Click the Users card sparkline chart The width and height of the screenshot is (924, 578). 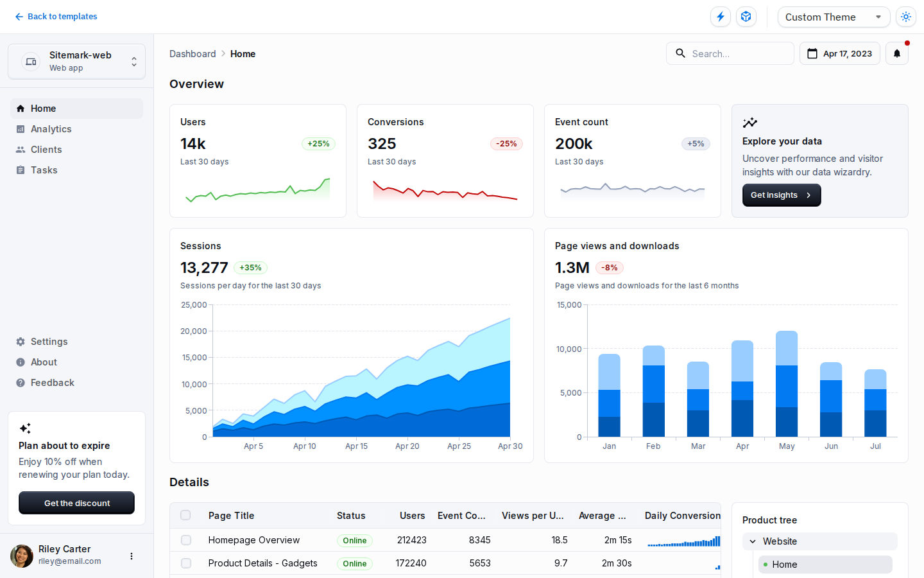pos(258,190)
